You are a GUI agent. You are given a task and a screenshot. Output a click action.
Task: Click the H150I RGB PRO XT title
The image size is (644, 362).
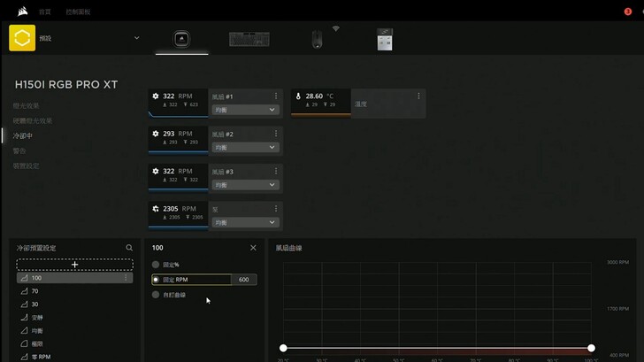[66, 85]
